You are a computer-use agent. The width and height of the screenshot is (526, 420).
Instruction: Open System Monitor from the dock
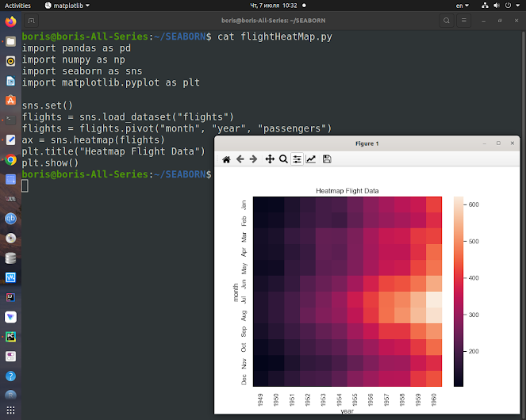coord(11,277)
